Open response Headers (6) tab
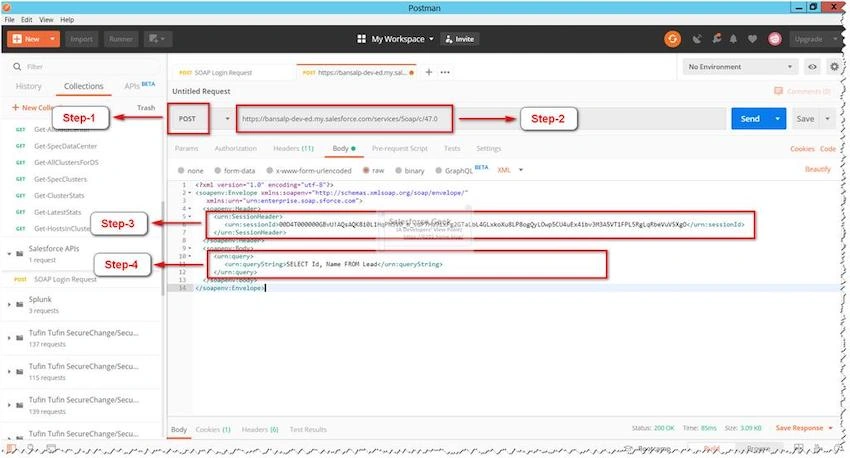The height and width of the screenshot is (458, 850). (260, 429)
